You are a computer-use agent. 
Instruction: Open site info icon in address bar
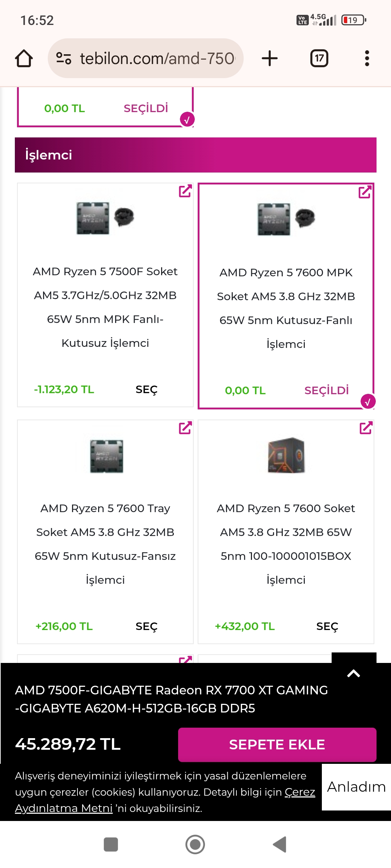[x=64, y=58]
